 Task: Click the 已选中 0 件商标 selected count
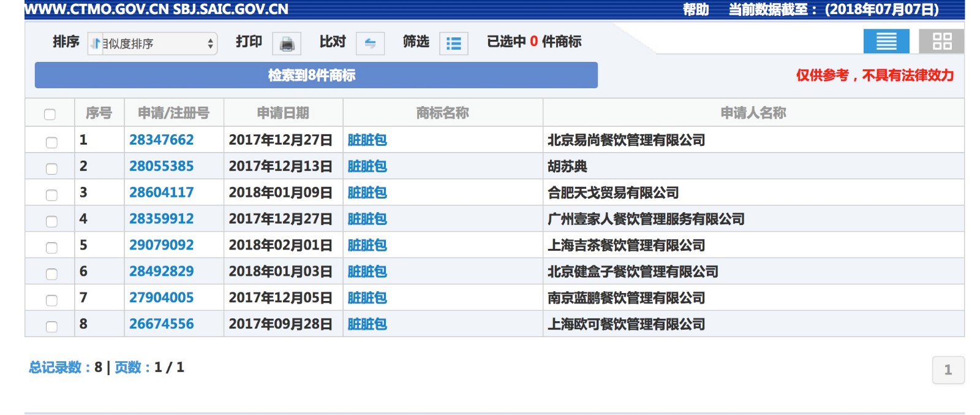534,42
